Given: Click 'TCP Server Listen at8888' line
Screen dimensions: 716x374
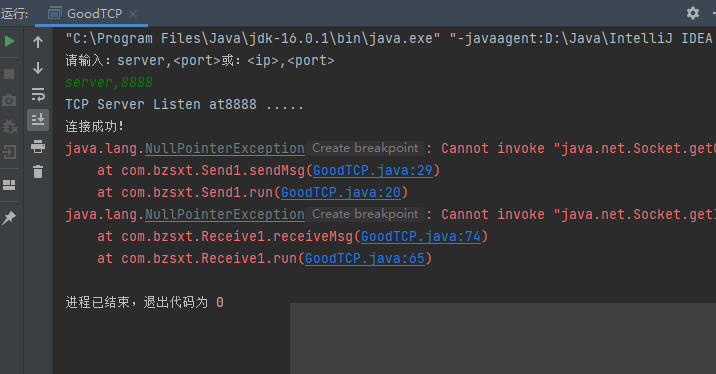Looking at the screenshot, I should 184,104.
